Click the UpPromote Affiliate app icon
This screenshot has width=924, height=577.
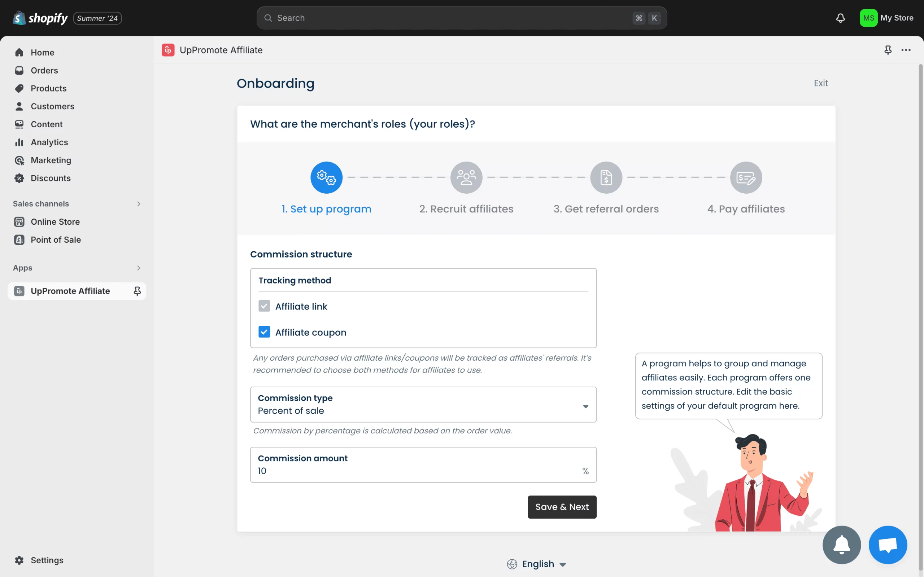(x=19, y=291)
